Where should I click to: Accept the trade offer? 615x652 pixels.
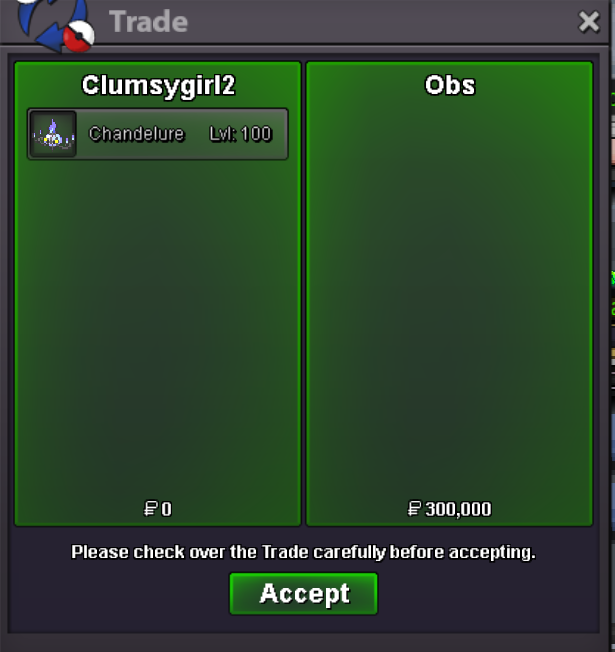tap(304, 593)
